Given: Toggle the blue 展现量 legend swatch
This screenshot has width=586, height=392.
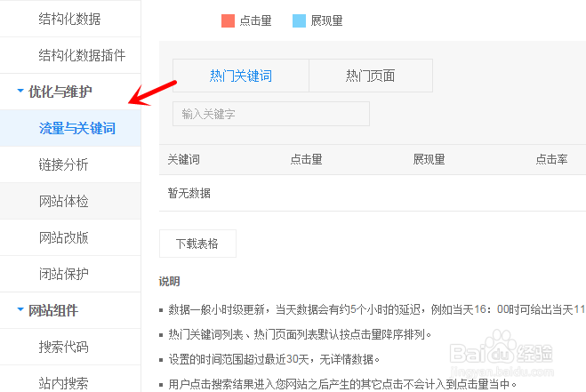Looking at the screenshot, I should click(299, 21).
